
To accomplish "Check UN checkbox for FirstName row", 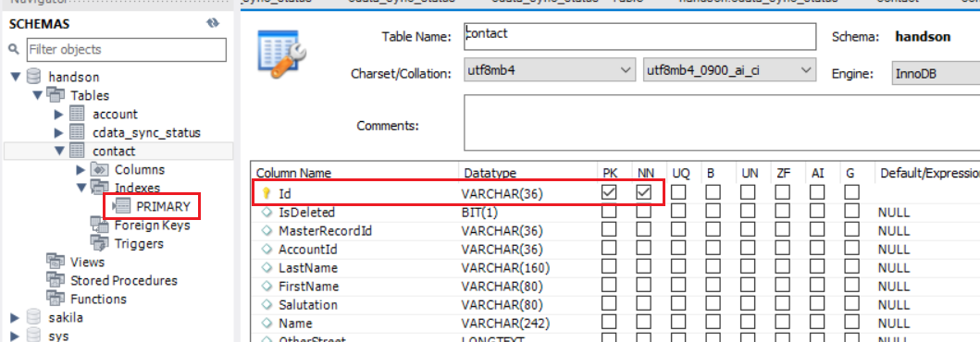I will 748,286.
